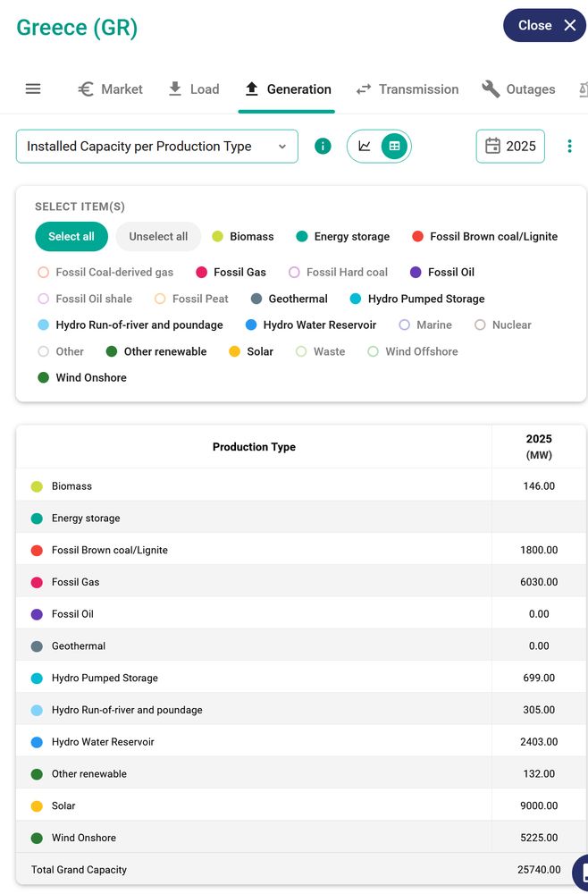
Task: Click the Energy storage table row label
Action: point(86,519)
